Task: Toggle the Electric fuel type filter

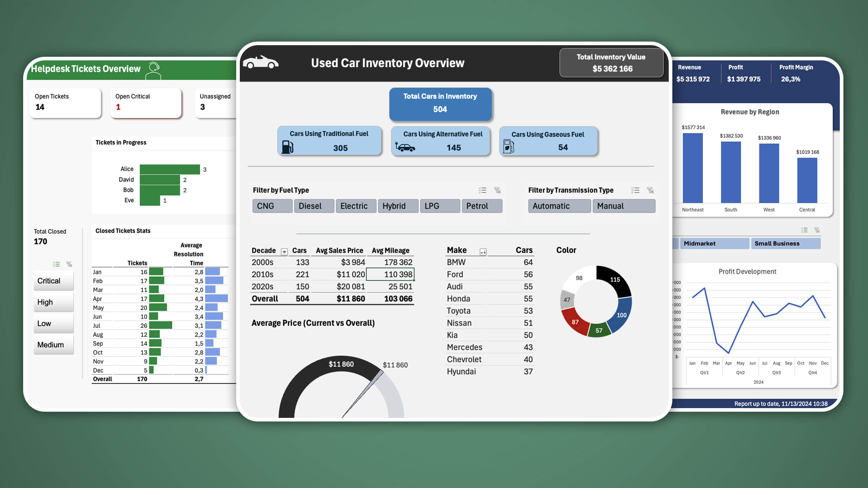Action: coord(356,206)
